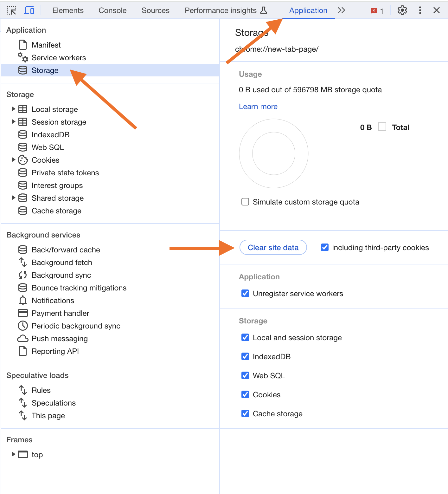Expand the Local storage tree
This screenshot has height=494, width=448.
pyautogui.click(x=13, y=109)
